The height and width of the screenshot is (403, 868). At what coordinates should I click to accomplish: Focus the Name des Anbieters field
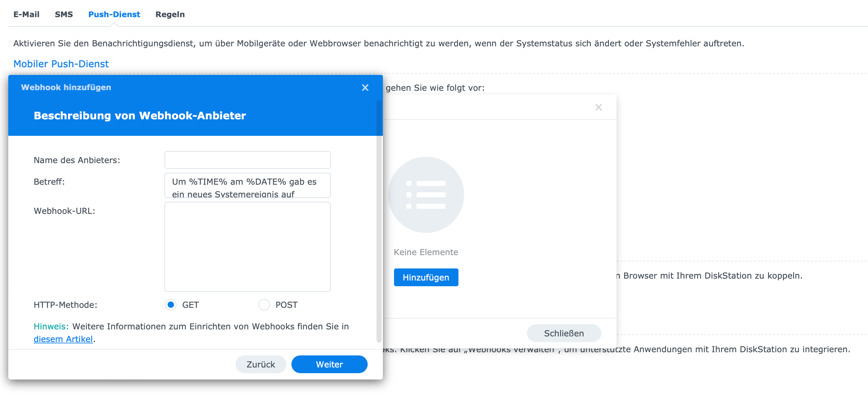(x=247, y=160)
